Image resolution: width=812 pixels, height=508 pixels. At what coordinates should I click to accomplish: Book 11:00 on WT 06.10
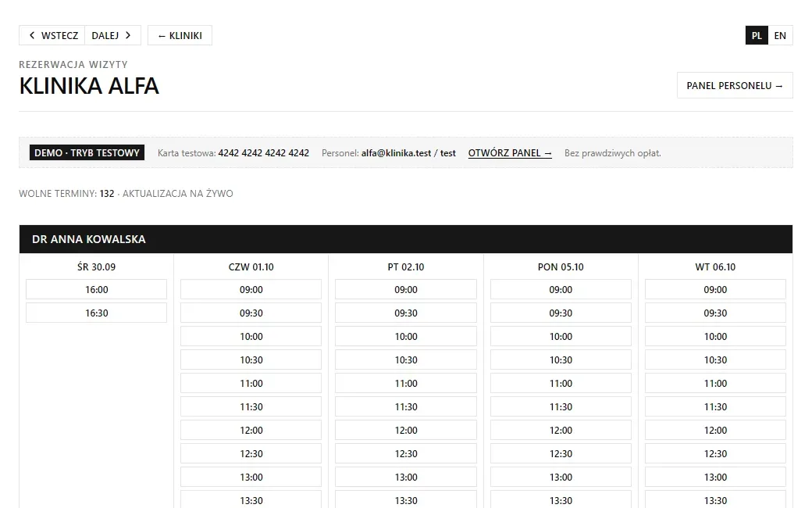point(715,383)
